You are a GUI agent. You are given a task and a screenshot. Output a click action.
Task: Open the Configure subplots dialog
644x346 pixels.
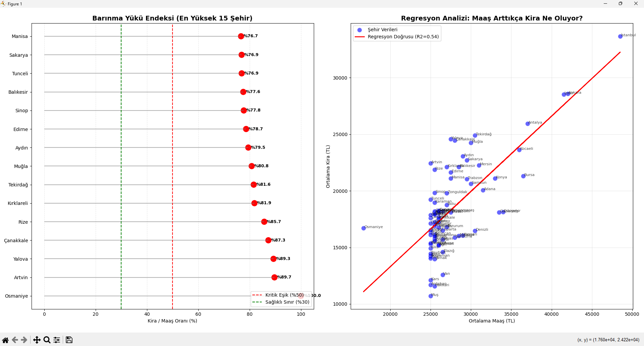click(57, 340)
